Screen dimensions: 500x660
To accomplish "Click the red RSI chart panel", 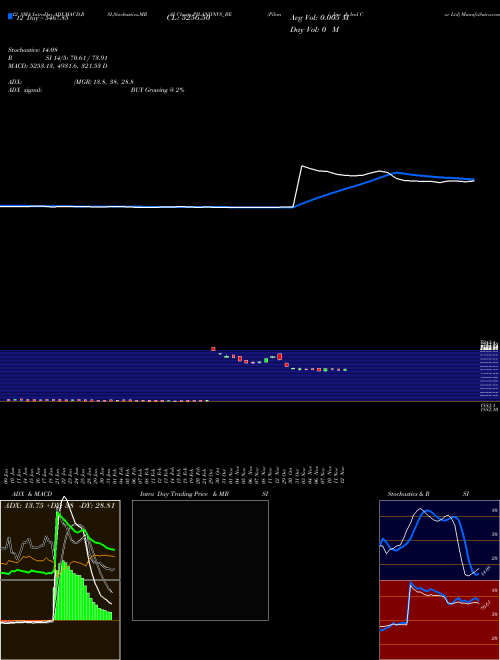I will tap(439, 620).
